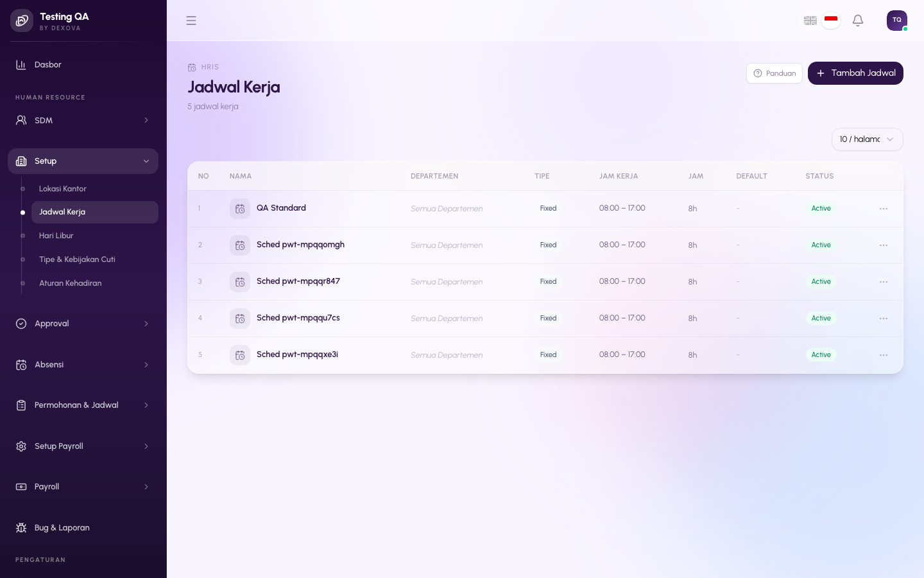Click the Permohonan & Jadwal clipboard icon
This screenshot has width=924, height=578.
point(21,405)
